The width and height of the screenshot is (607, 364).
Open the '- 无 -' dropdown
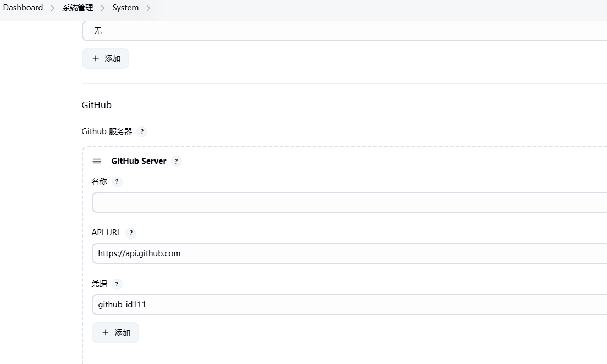(x=345, y=31)
